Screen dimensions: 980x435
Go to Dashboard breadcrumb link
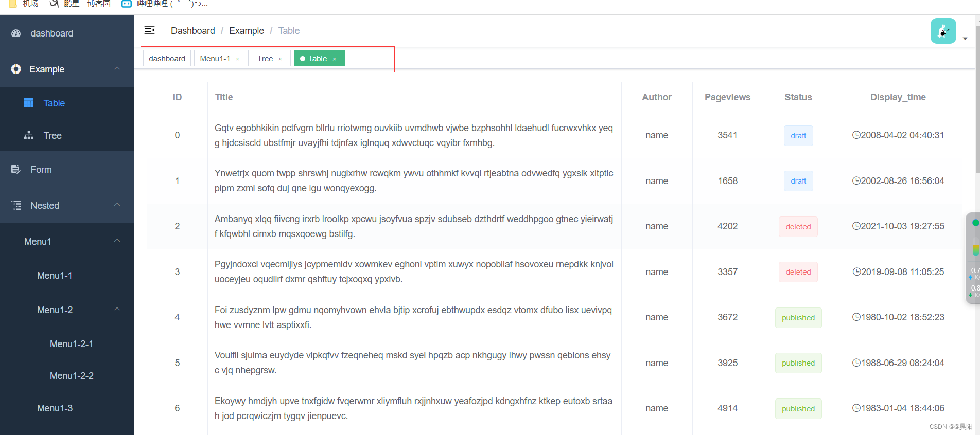(x=193, y=31)
